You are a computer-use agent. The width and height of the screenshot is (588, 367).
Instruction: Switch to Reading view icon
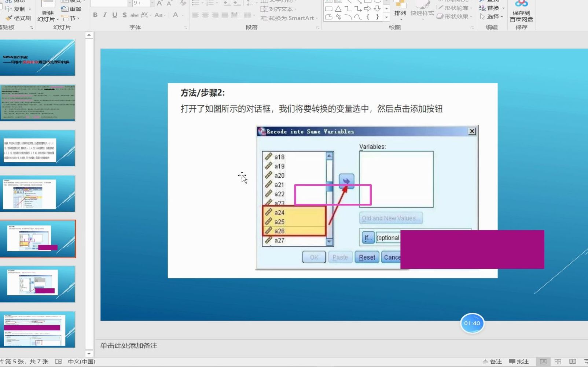pyautogui.click(x=573, y=362)
